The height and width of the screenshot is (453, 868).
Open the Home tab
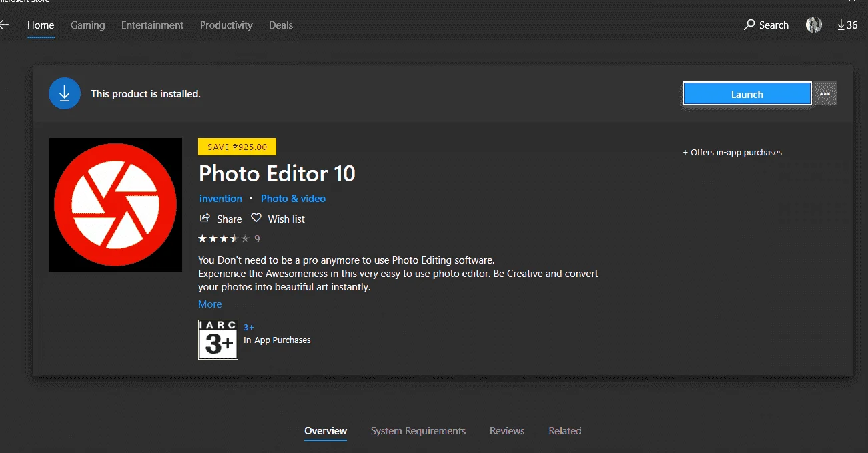click(x=41, y=25)
